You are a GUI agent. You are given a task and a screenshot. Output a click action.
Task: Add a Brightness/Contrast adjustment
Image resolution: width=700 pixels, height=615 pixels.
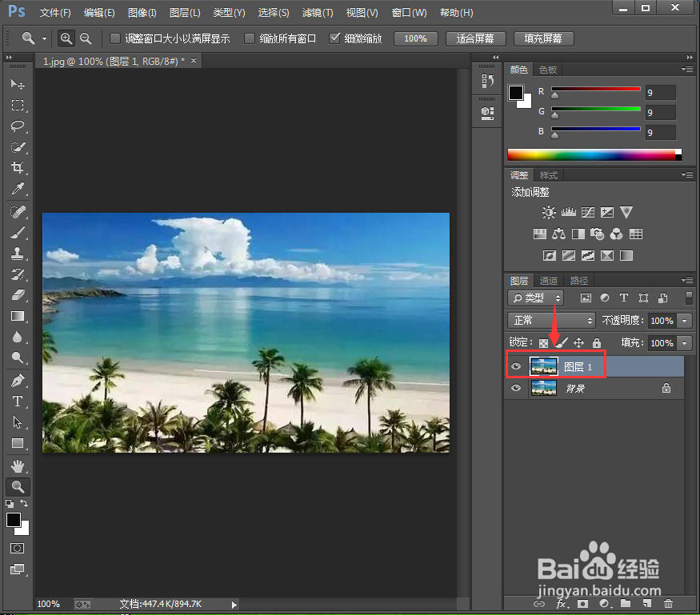(x=549, y=212)
